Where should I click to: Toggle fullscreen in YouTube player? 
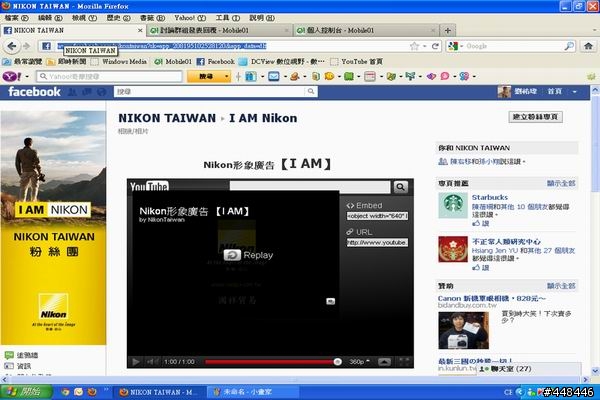tap(404, 361)
